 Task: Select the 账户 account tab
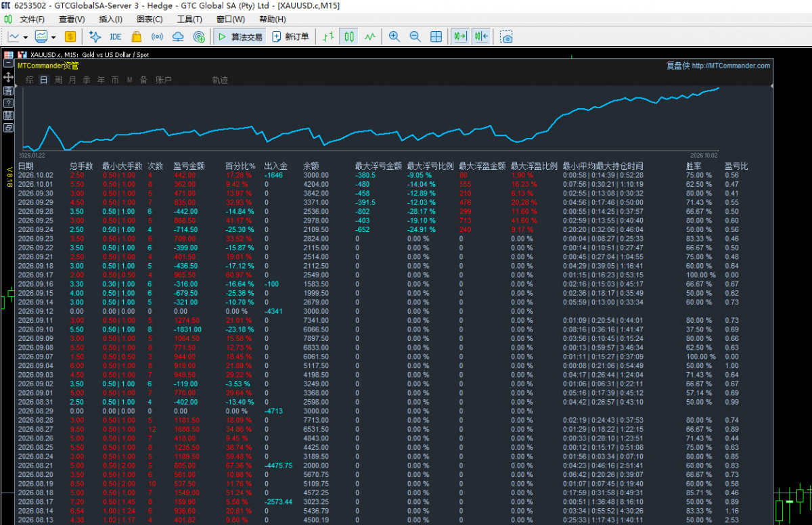click(x=164, y=80)
